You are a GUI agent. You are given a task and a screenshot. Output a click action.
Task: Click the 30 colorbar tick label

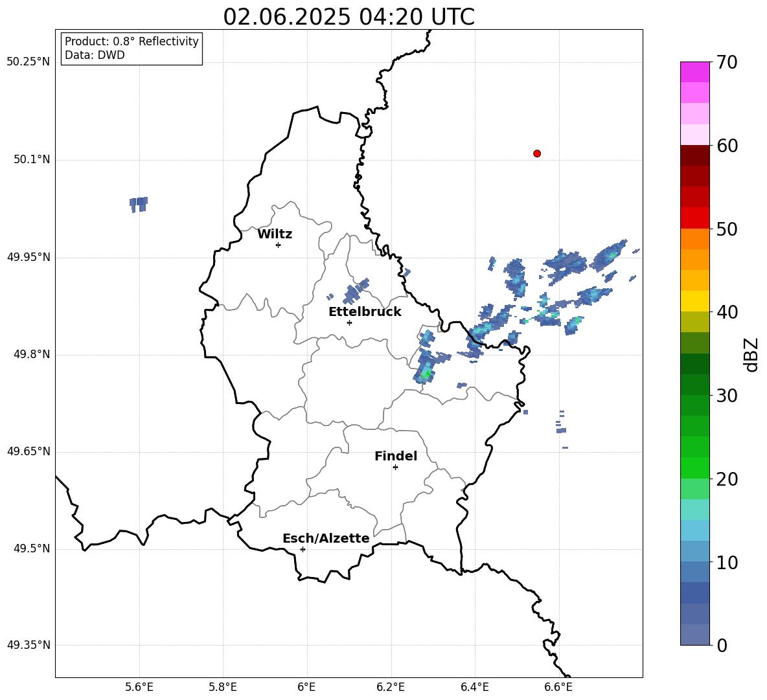point(727,395)
